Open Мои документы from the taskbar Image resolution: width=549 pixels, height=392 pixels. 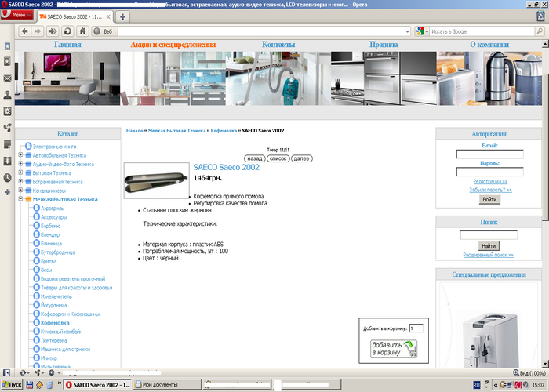click(167, 385)
